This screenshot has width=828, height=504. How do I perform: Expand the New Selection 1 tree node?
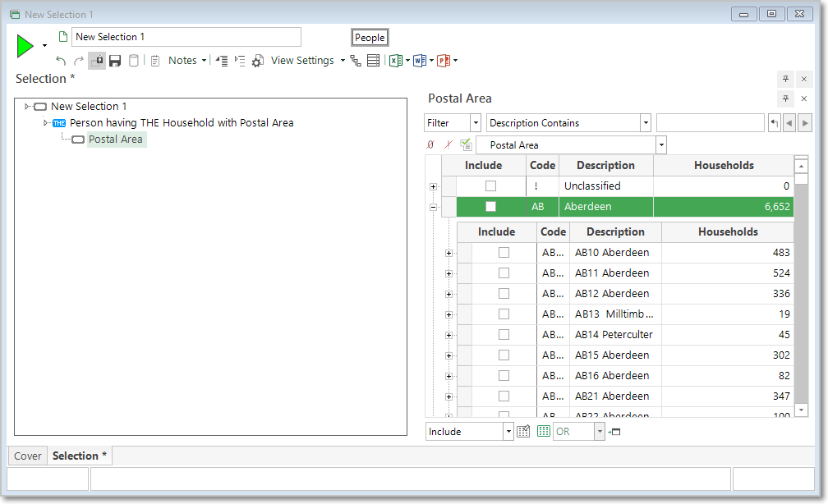point(27,107)
